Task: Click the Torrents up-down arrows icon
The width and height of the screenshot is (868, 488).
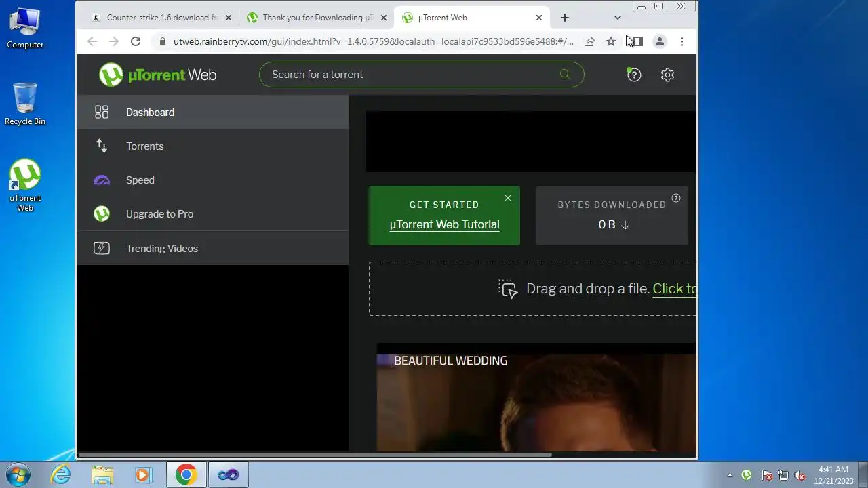Action: tap(102, 146)
